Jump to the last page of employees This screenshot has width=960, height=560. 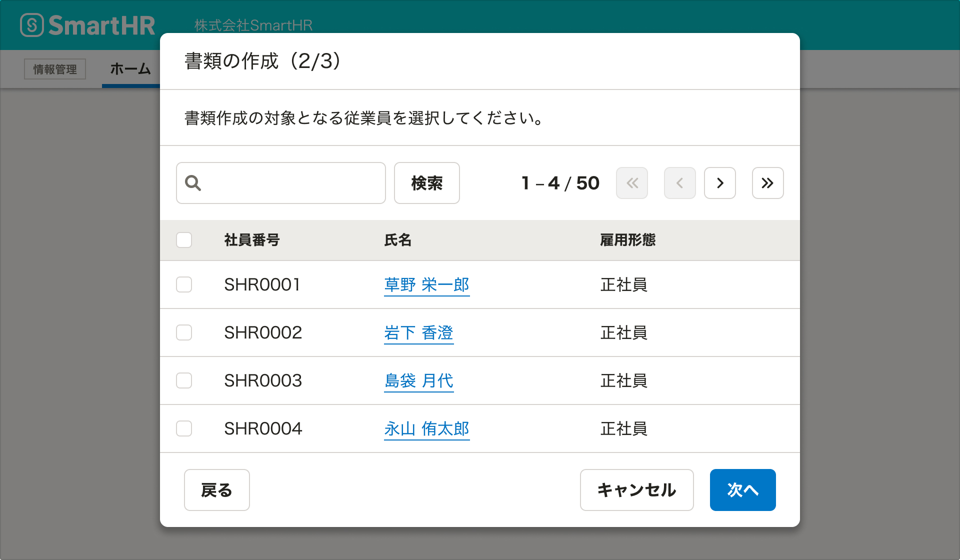click(767, 183)
